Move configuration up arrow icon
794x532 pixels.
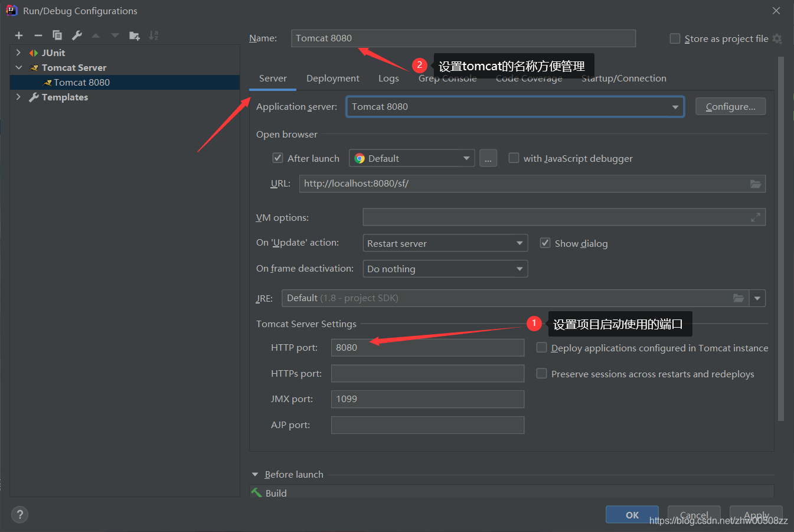pyautogui.click(x=96, y=35)
